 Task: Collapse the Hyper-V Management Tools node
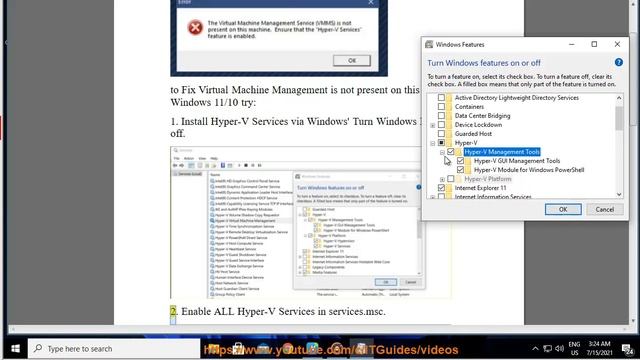pos(442,152)
